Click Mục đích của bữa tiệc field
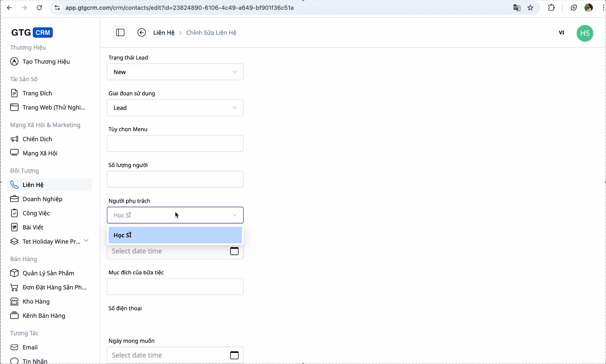606x364 pixels. 175,287
